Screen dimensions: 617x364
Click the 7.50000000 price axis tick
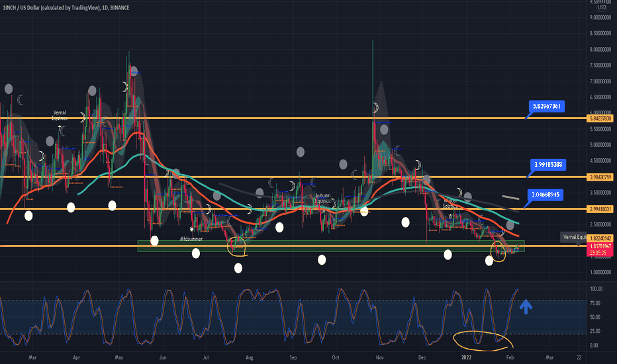600,66
